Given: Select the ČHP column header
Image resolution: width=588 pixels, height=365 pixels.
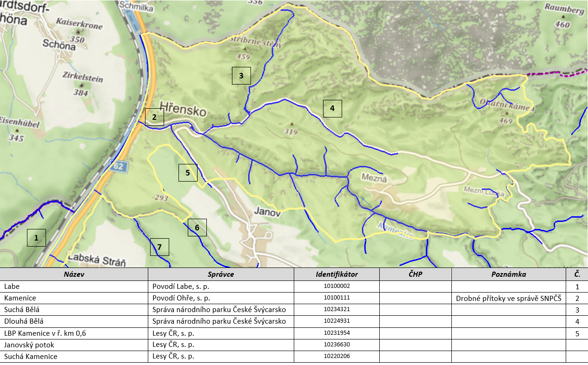Looking at the screenshot, I should (415, 274).
